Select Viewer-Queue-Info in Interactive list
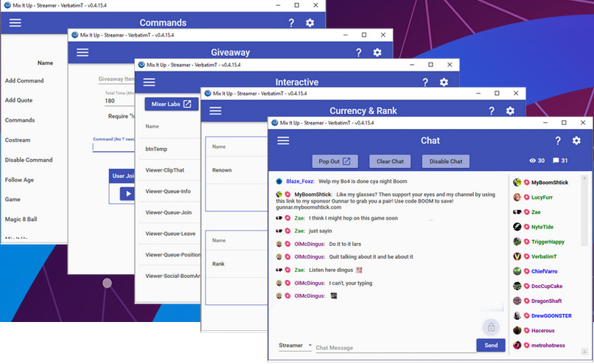 [168, 192]
